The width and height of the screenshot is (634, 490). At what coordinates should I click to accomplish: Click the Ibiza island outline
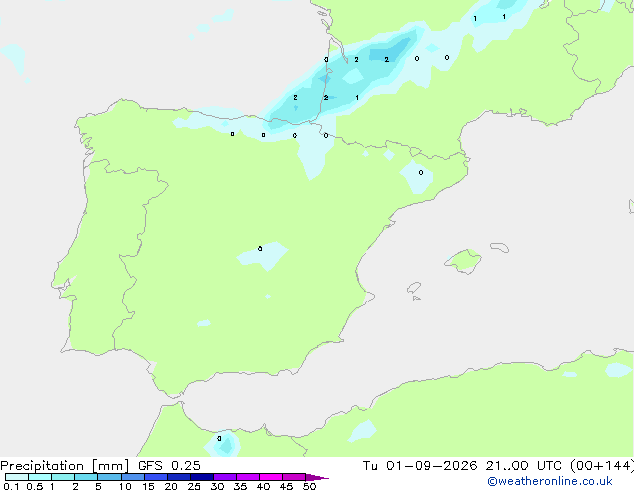414,288
